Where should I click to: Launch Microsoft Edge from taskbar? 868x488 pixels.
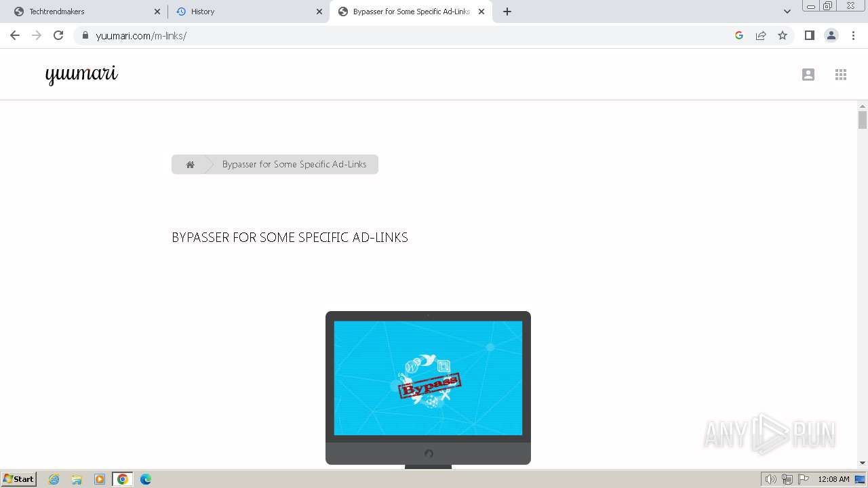(146, 479)
